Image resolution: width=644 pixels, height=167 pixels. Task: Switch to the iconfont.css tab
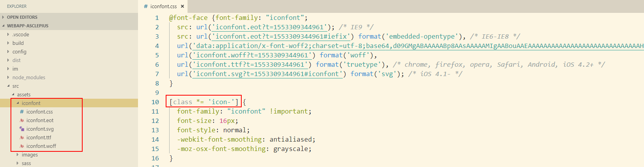tap(163, 7)
